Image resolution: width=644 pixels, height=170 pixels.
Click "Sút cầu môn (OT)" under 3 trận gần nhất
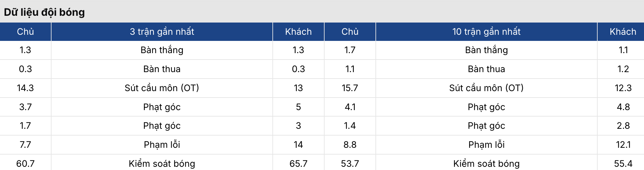pos(162,88)
